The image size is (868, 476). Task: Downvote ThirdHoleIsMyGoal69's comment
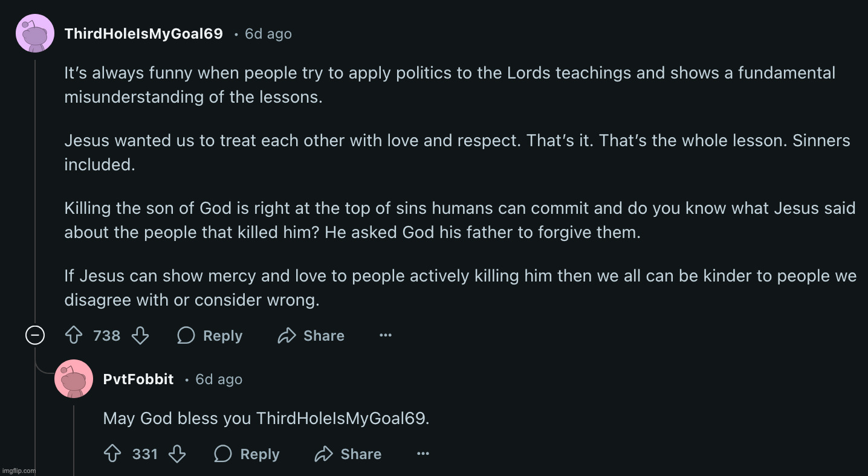tap(140, 335)
